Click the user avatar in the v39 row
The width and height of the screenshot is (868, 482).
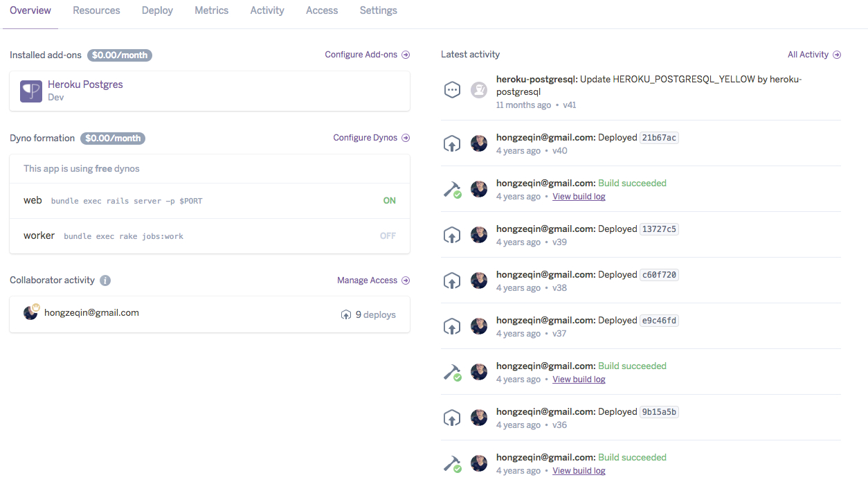479,235
